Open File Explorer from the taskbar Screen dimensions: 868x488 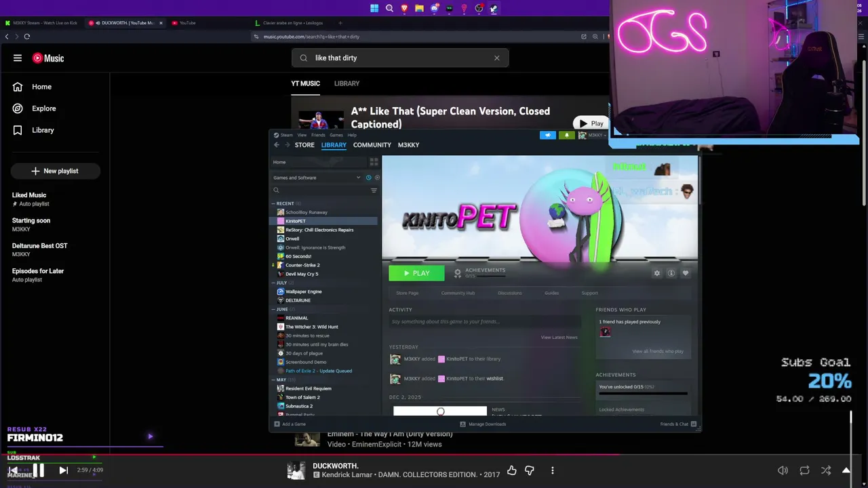pyautogui.click(x=419, y=8)
